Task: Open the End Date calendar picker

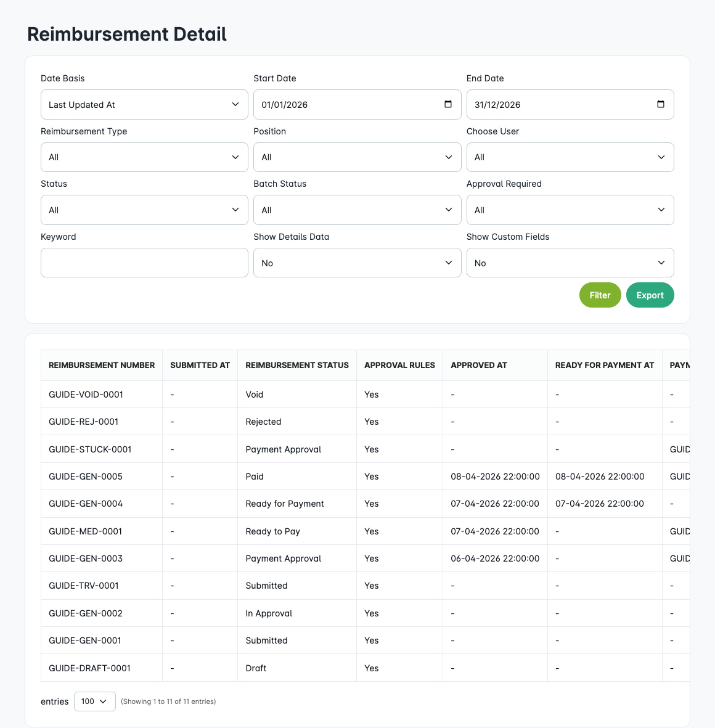Action: click(660, 104)
